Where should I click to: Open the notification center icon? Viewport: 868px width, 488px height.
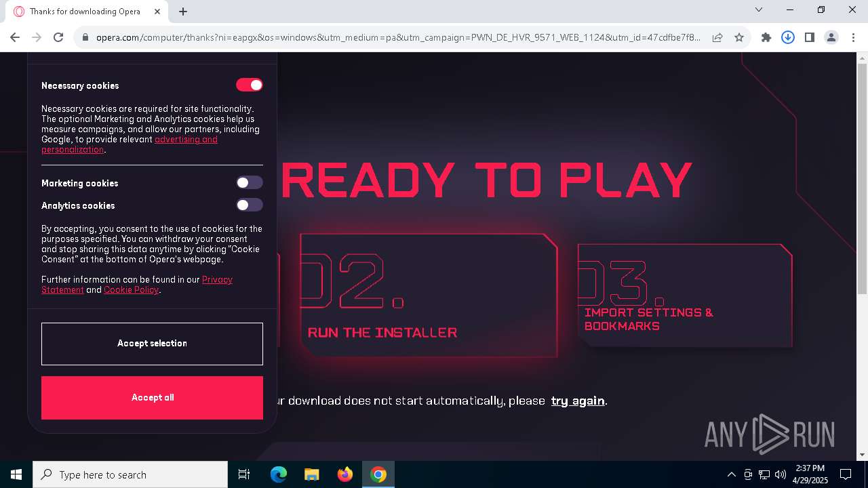[846, 474]
